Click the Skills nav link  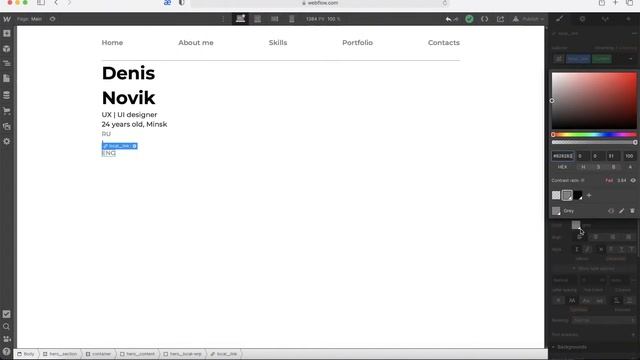(278, 42)
